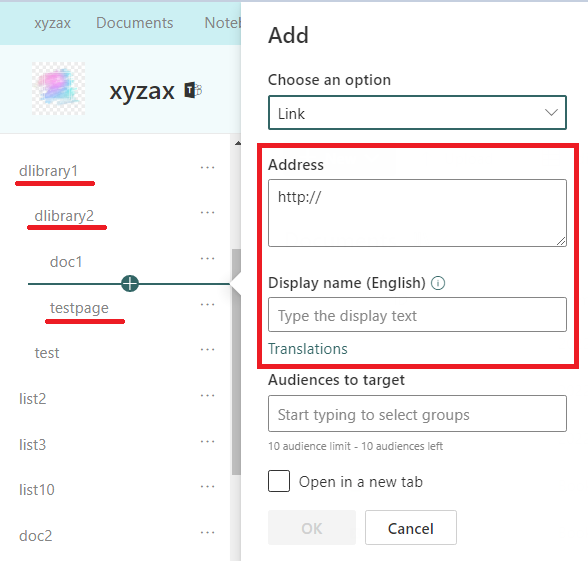The width and height of the screenshot is (588, 561).
Task: Open the ellipsis menu next to testpage
Action: (x=207, y=304)
